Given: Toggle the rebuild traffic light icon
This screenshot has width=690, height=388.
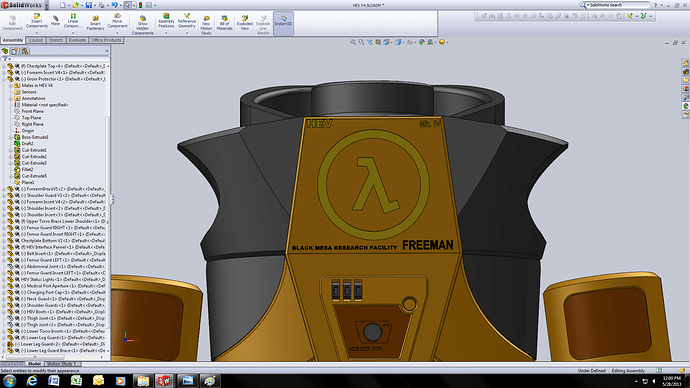Looking at the screenshot, I should point(140,5).
